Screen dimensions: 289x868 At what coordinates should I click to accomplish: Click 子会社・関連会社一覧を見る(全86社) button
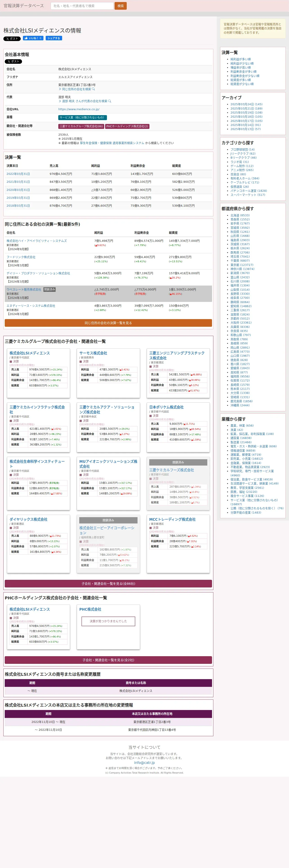(108, 584)
